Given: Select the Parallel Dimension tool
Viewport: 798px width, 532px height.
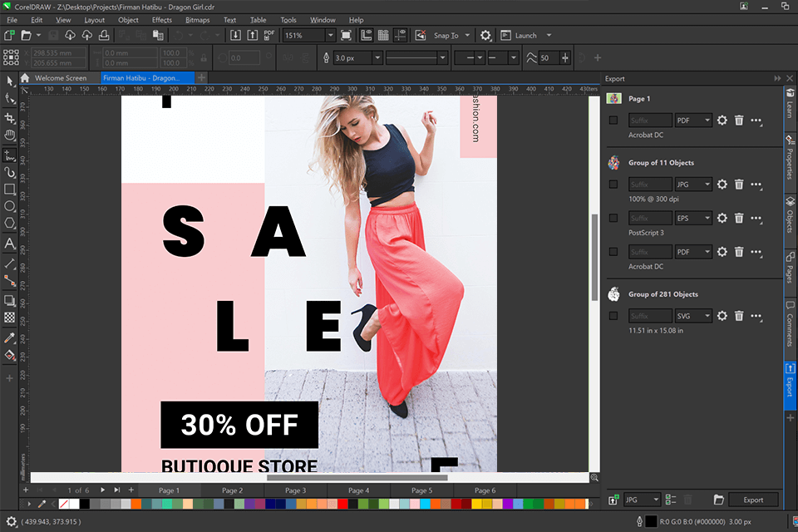Looking at the screenshot, I should pos(10,264).
